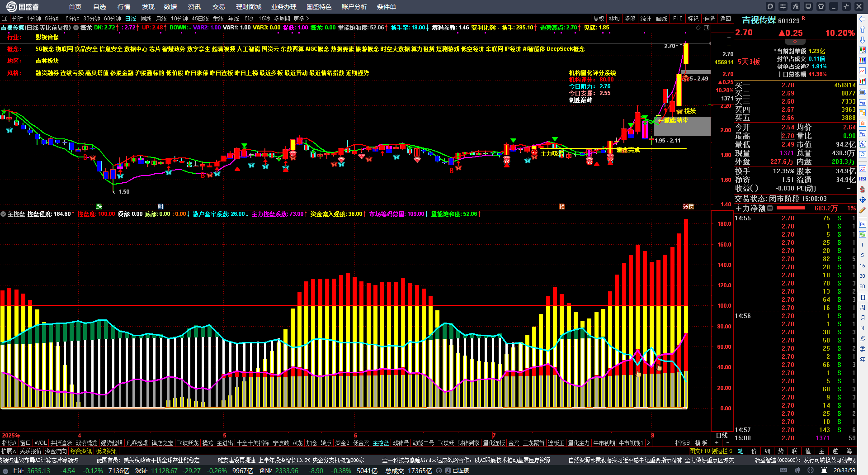Click the monitor display icon in title bar
868x475 pixels.
(x=808, y=6)
